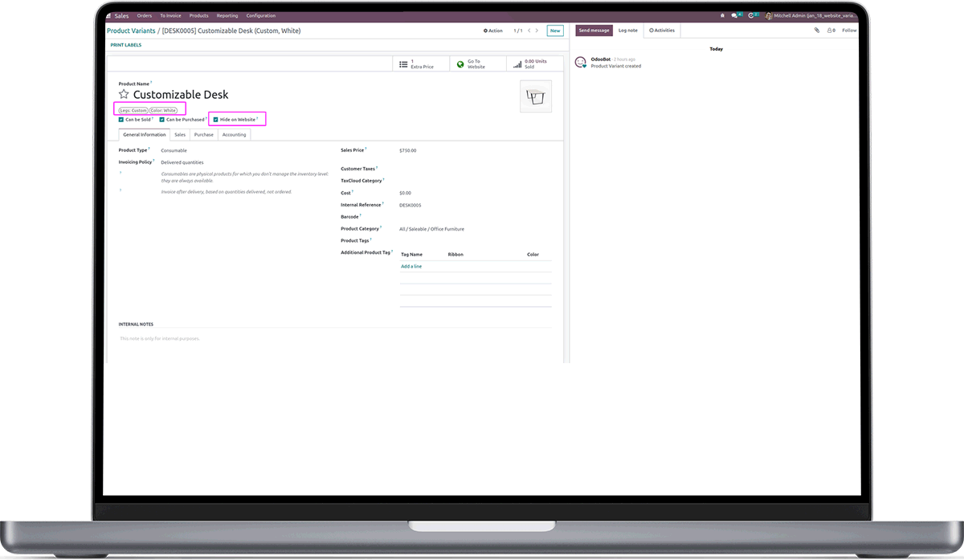
Task: Open the Product Category Office Furniture field
Action: coord(432,229)
